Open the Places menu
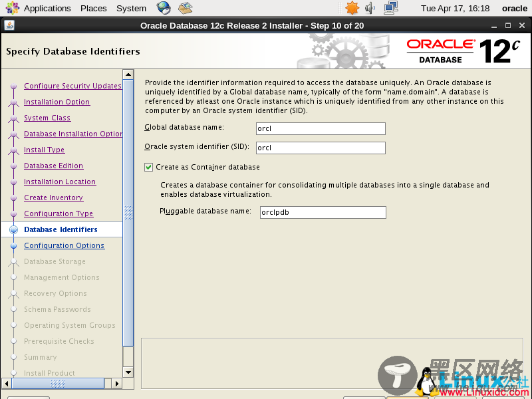 tap(94, 8)
